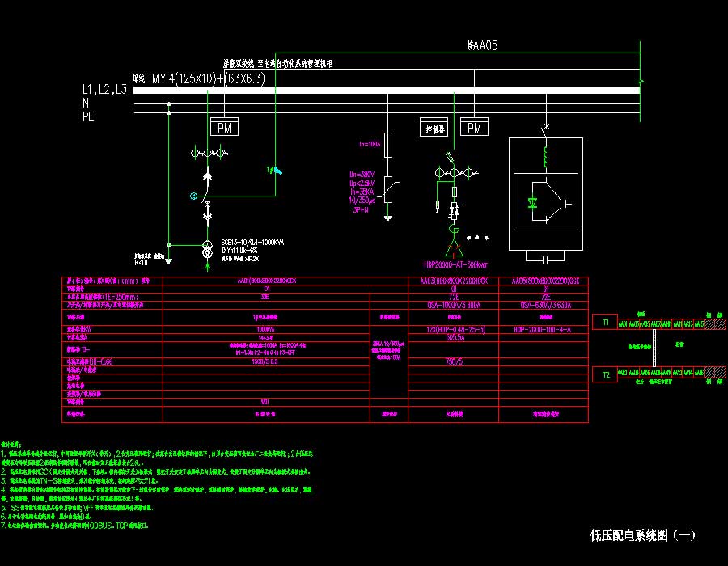Select the ground symbol below surge arrester
This screenshot has width=728, height=566.
pyautogui.click(x=388, y=218)
